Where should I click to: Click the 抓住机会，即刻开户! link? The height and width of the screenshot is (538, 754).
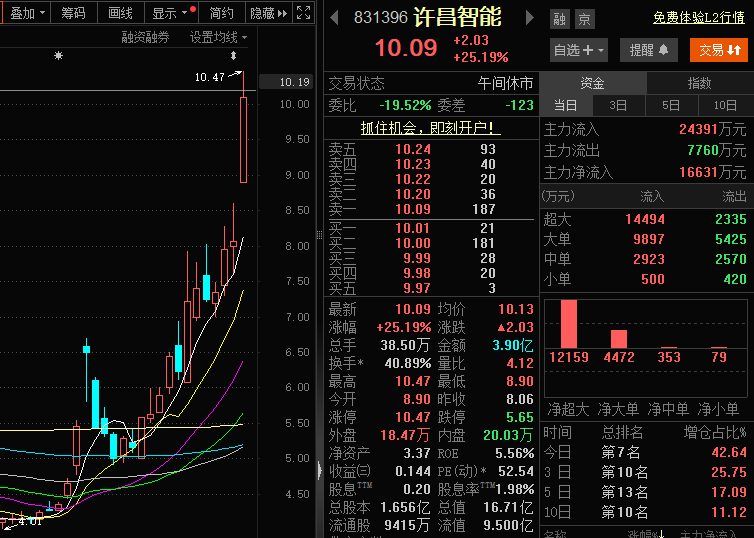pos(430,128)
